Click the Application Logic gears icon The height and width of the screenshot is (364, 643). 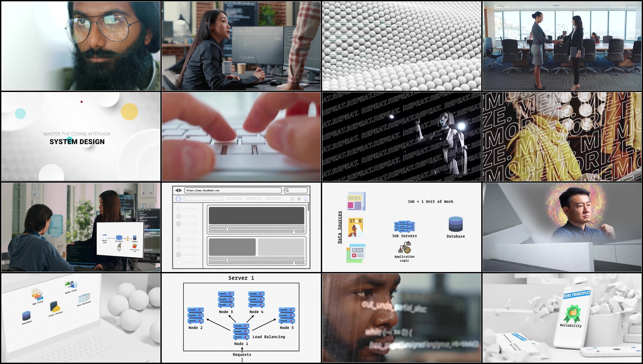[x=405, y=247]
